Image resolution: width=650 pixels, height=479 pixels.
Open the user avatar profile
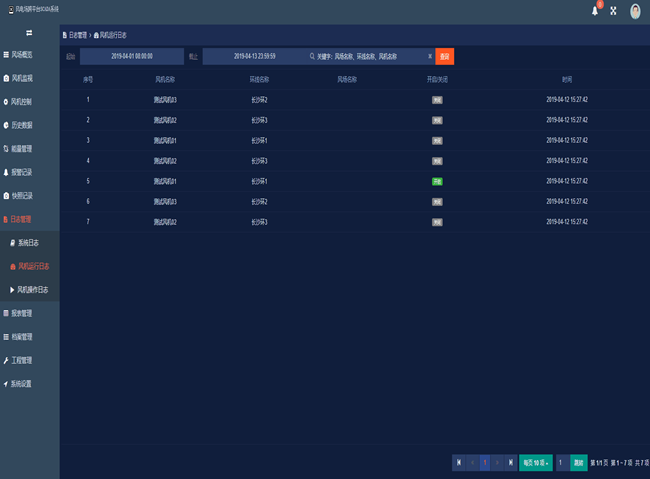pos(636,11)
